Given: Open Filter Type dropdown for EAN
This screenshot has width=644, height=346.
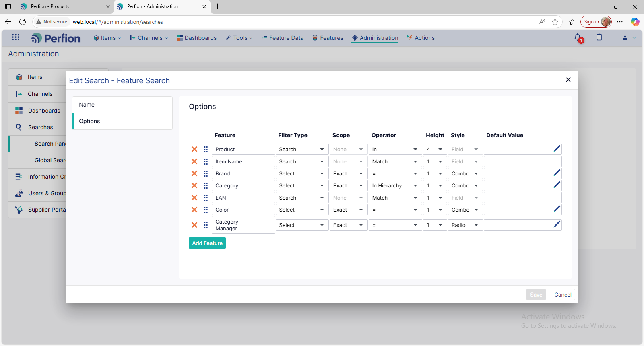Looking at the screenshot, I should (x=301, y=198).
